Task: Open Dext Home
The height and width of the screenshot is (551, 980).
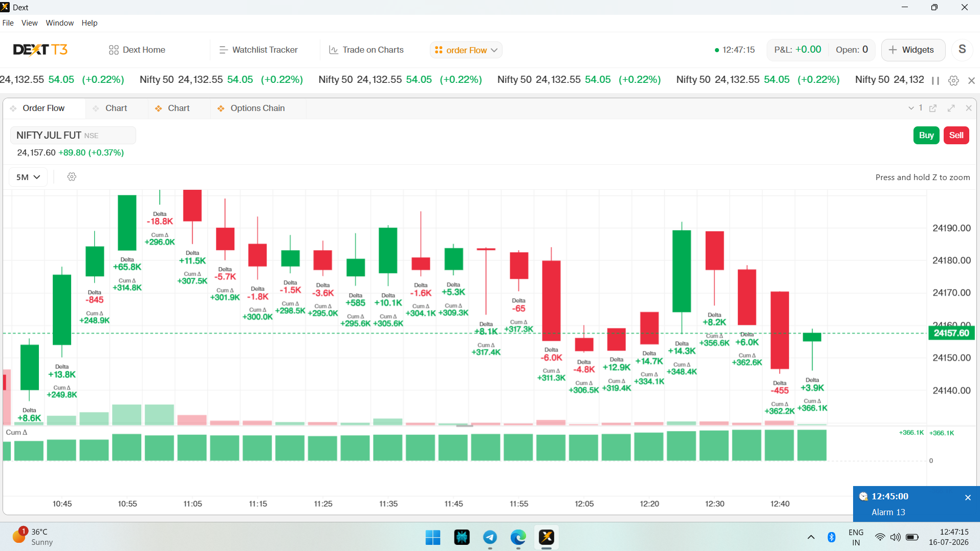Action: 137,50
